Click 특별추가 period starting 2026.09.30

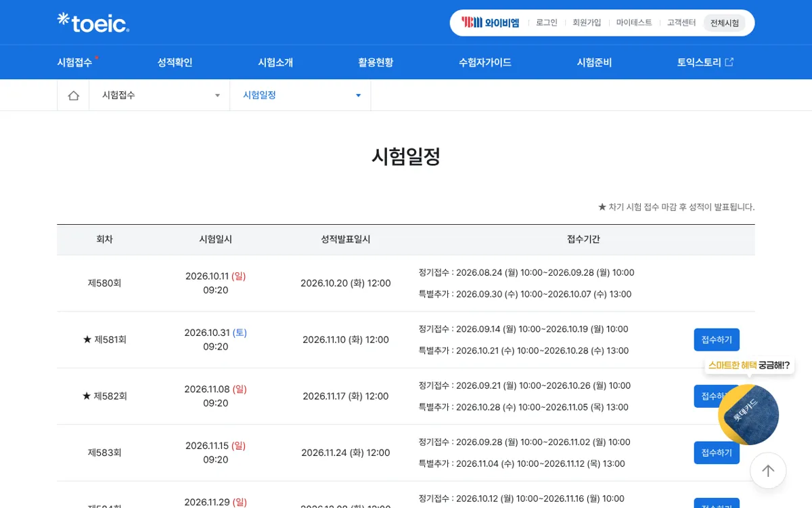525,294
